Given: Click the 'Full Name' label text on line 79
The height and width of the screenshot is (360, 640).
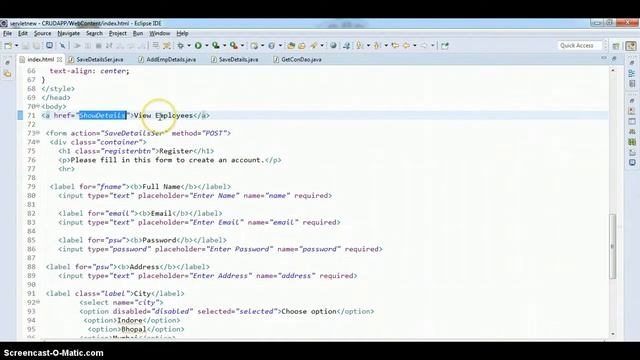Looking at the screenshot, I should click(x=161, y=187).
